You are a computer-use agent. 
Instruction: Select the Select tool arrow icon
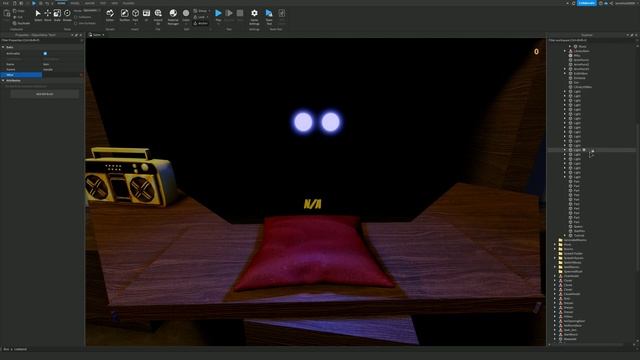(38, 13)
